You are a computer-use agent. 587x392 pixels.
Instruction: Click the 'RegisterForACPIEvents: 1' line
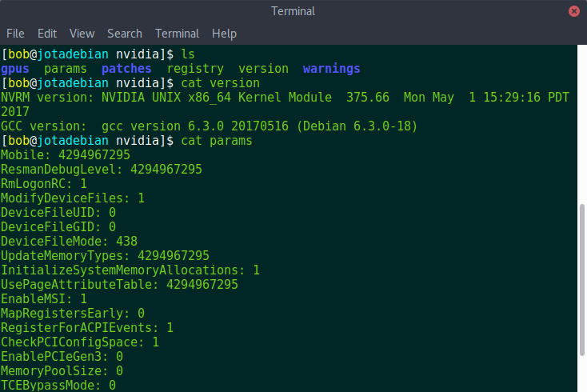(x=87, y=328)
